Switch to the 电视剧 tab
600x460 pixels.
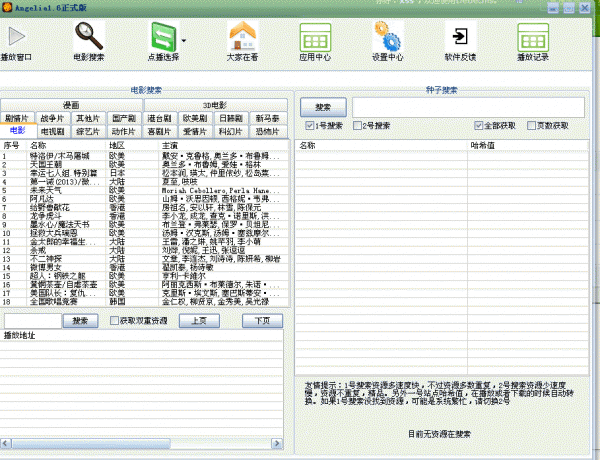(53, 131)
